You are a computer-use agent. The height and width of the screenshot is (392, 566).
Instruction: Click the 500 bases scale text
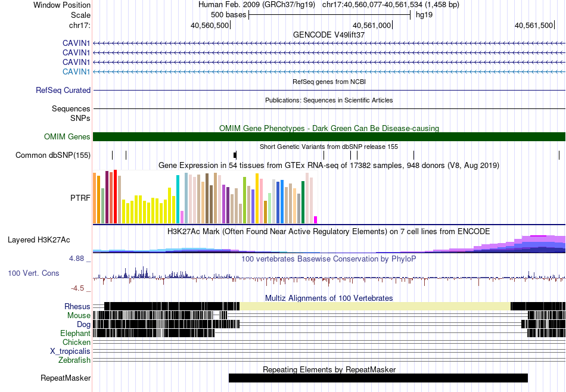229,15
